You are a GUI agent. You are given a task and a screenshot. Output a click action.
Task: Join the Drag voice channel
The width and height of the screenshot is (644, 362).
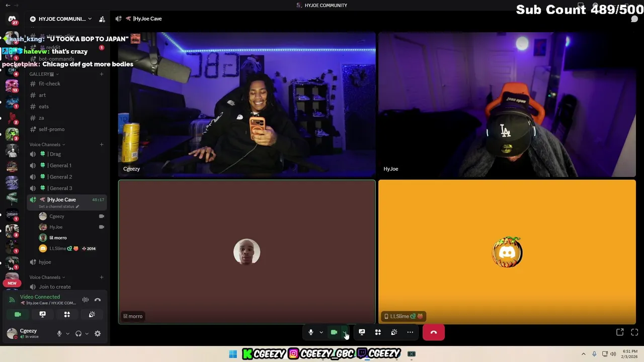66,154
